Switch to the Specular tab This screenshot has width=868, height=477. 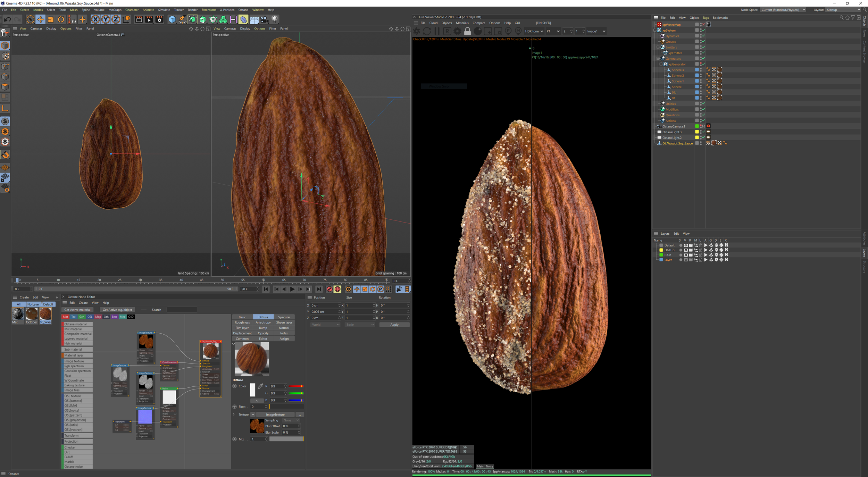pos(284,317)
